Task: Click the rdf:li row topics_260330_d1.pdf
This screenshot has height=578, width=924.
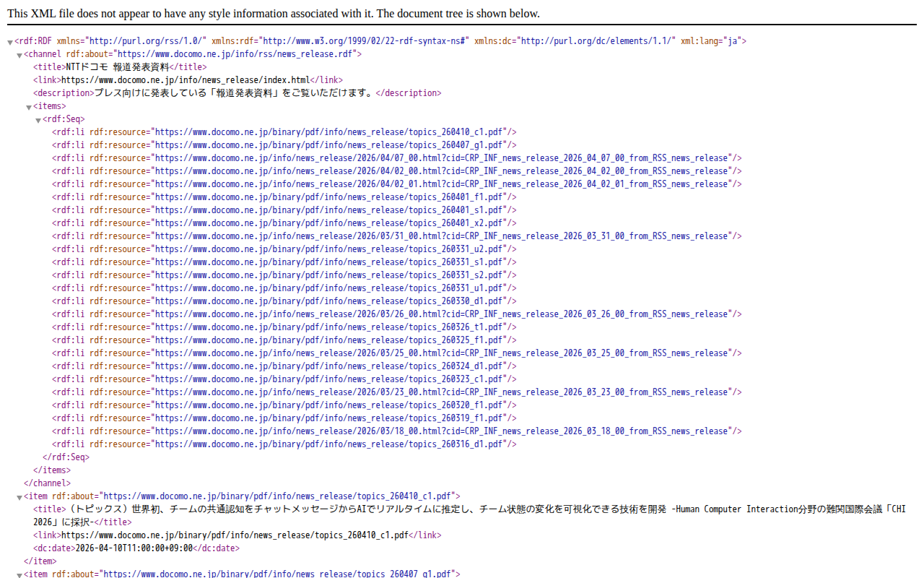Action: pos(284,301)
